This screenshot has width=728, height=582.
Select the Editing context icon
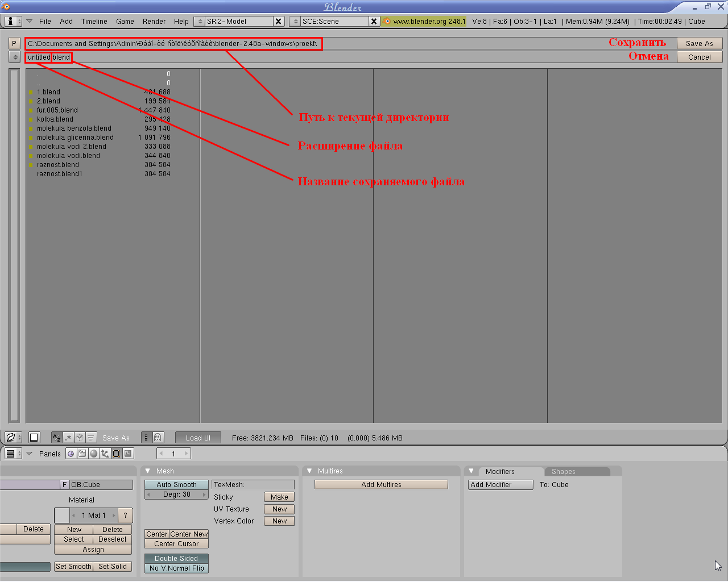[x=117, y=454]
